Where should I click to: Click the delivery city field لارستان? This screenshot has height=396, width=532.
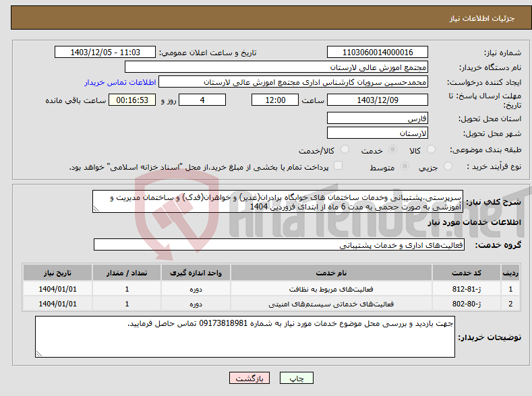(x=378, y=133)
